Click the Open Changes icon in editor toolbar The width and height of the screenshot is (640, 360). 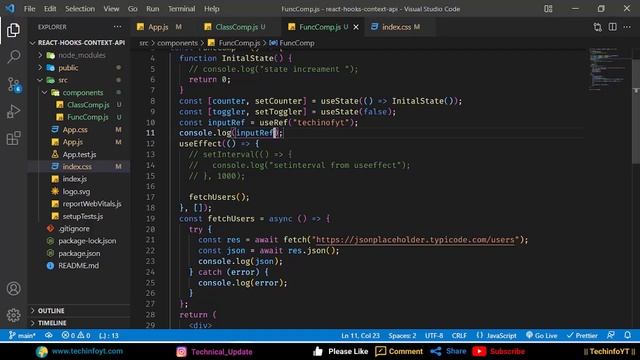tap(598, 27)
